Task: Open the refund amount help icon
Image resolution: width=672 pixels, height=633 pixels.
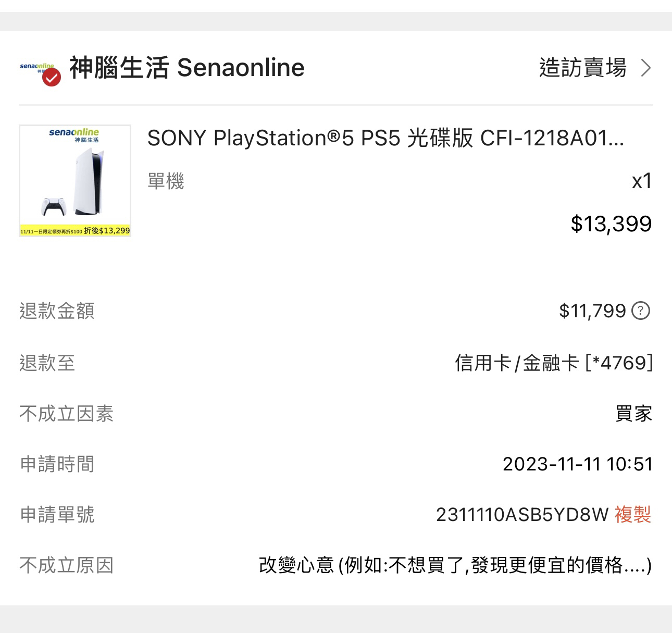Action: point(641,311)
